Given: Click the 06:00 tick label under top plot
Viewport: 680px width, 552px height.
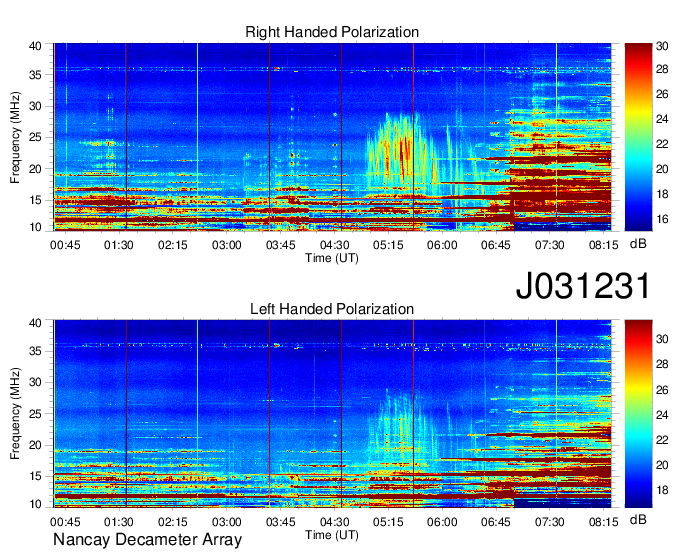Looking at the screenshot, I should [x=442, y=245].
